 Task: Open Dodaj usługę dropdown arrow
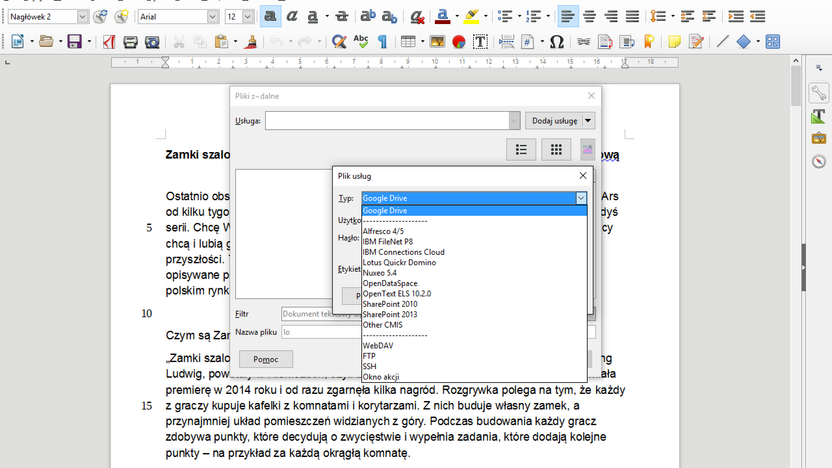(x=588, y=121)
